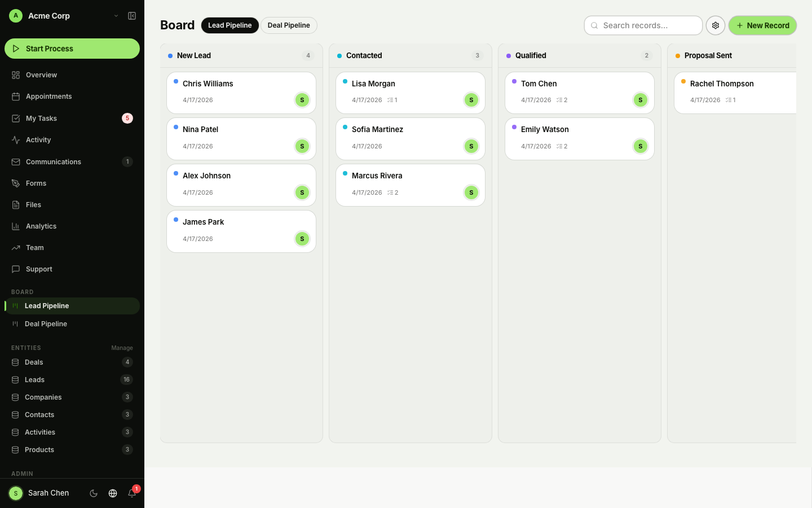
Task: Open board settings via the gear icon
Action: point(716,25)
